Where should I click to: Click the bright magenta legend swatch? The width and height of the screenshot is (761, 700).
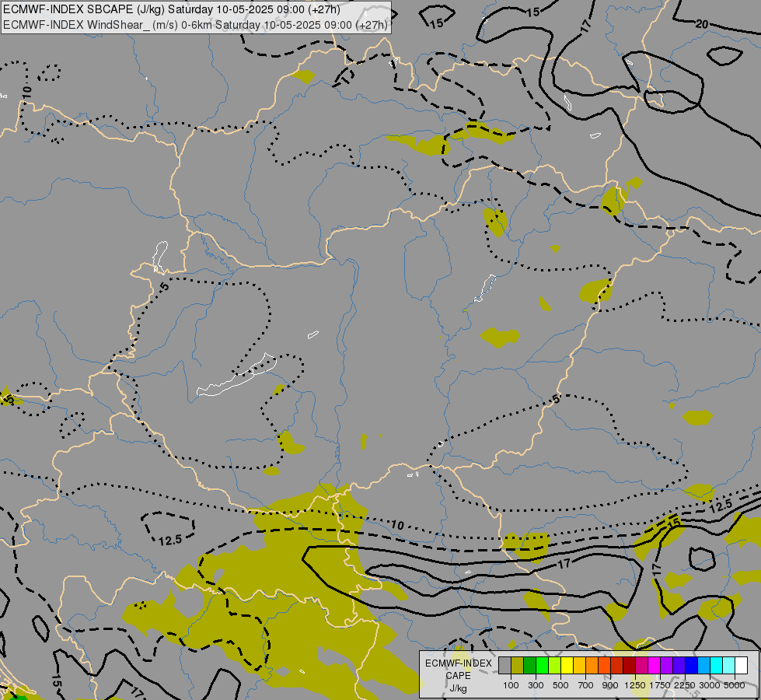(x=654, y=665)
